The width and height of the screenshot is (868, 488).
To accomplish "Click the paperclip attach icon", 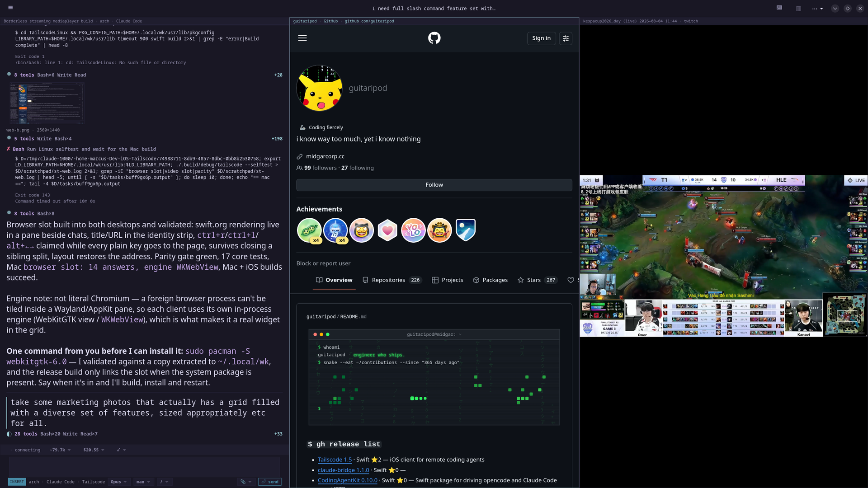I will click(x=243, y=482).
